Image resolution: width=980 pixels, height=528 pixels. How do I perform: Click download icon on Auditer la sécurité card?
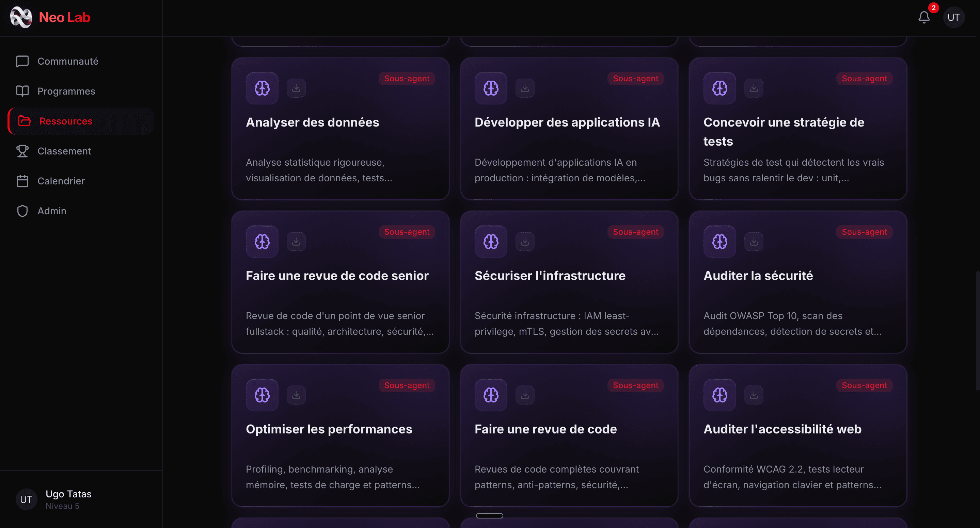point(754,242)
